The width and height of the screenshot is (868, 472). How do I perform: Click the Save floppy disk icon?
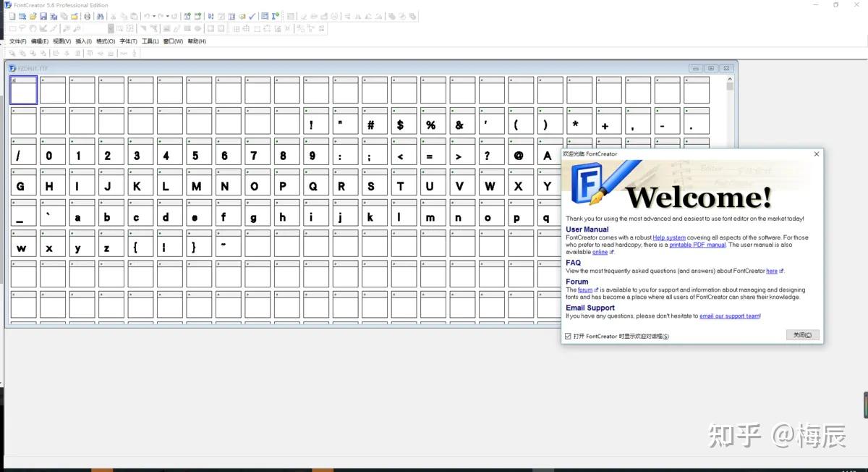[x=43, y=16]
